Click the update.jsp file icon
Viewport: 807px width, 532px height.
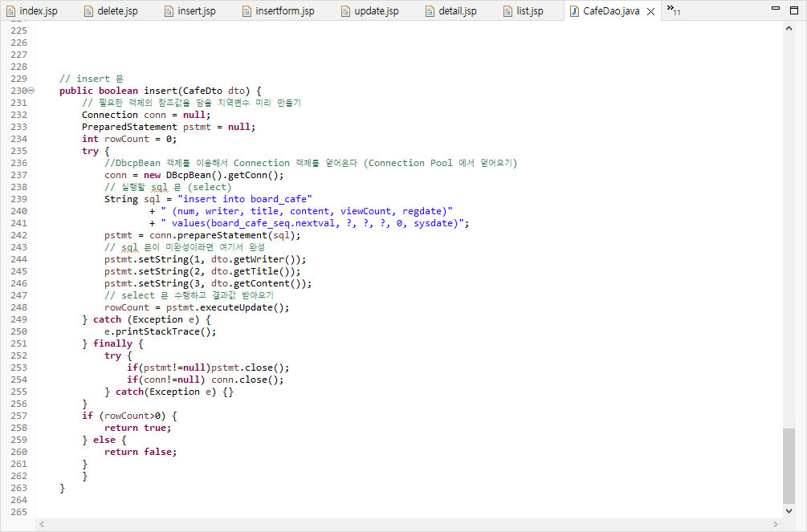345,10
